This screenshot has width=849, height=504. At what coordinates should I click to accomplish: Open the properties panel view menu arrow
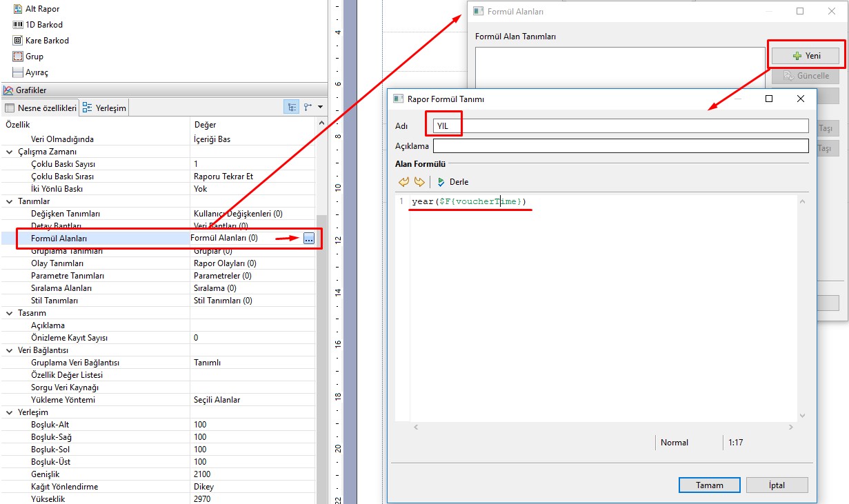321,107
